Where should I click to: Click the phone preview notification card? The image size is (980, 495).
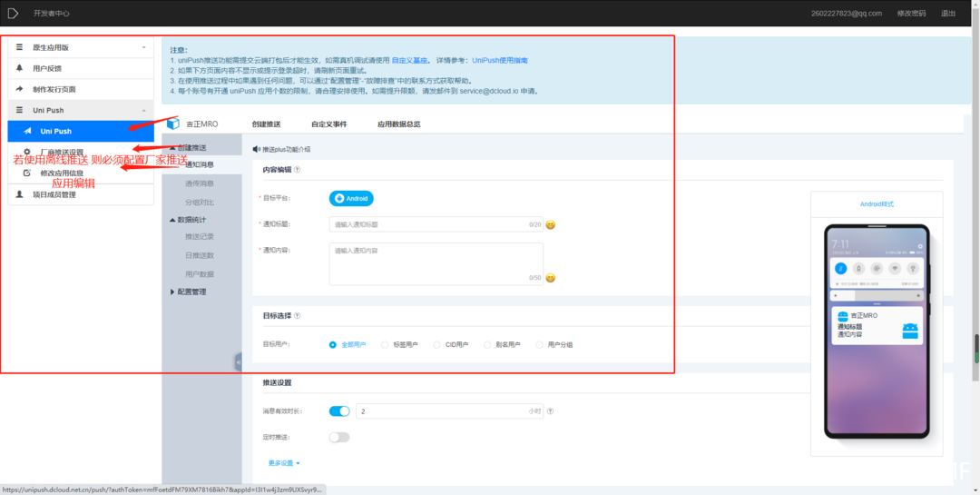point(877,325)
